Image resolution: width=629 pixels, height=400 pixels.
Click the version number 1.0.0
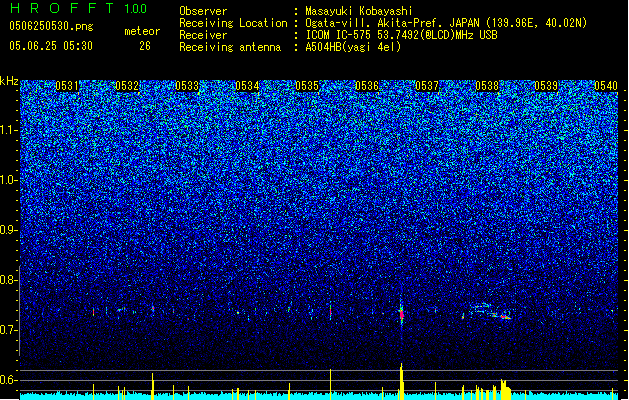[x=136, y=9]
